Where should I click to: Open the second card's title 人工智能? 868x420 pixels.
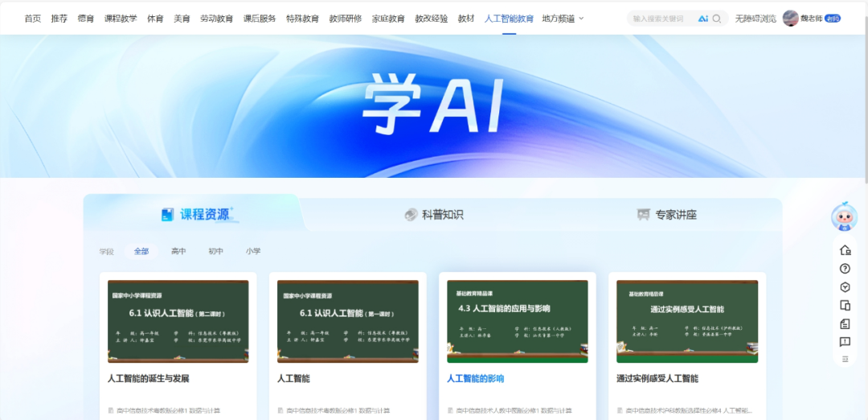[293, 379]
